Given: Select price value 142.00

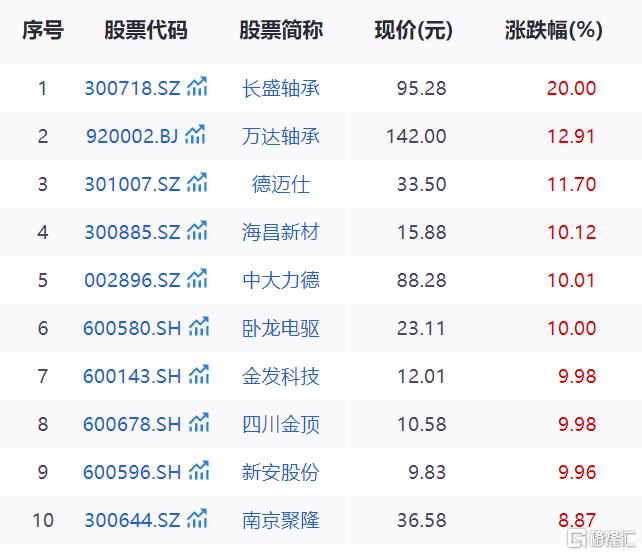Looking at the screenshot, I should point(416,136).
